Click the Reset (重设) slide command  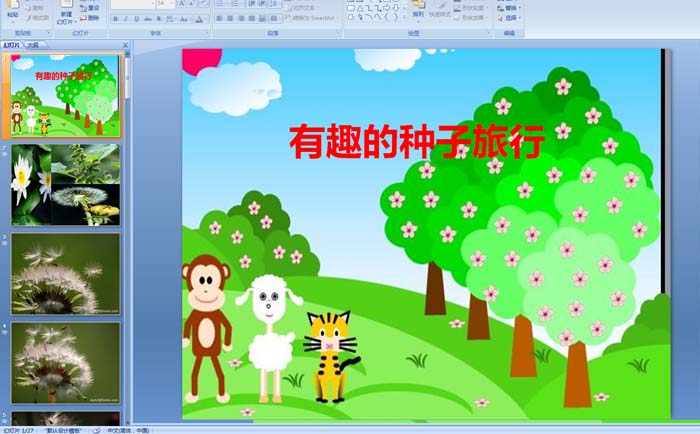tap(89, 8)
